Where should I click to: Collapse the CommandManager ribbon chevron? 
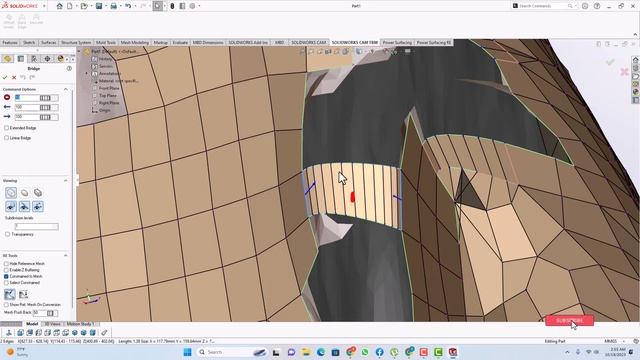tap(635, 34)
